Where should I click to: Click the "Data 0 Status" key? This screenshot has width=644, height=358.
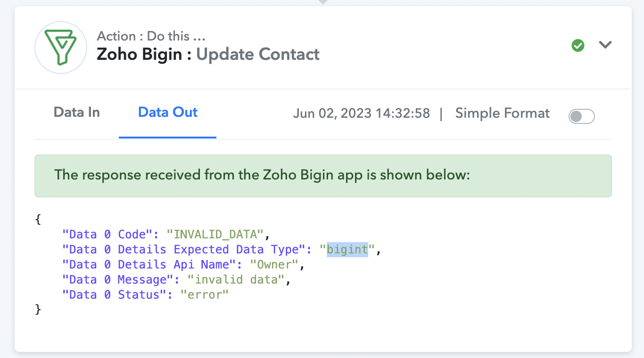coord(118,294)
